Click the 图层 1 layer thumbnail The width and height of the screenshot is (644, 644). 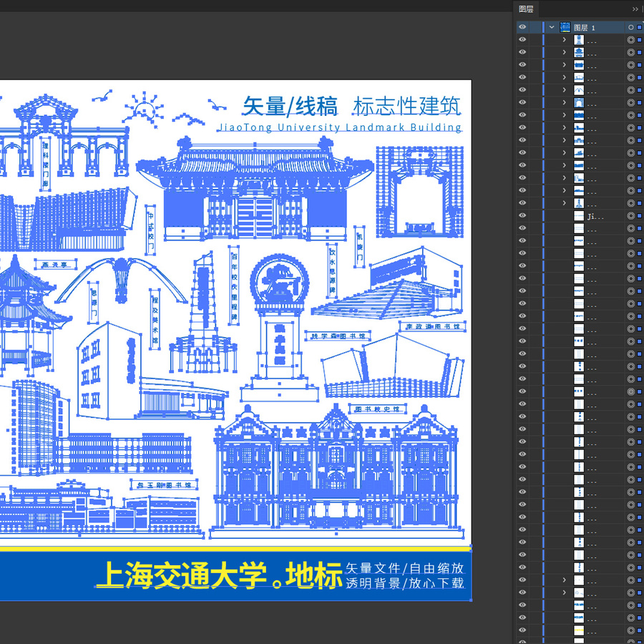point(565,27)
